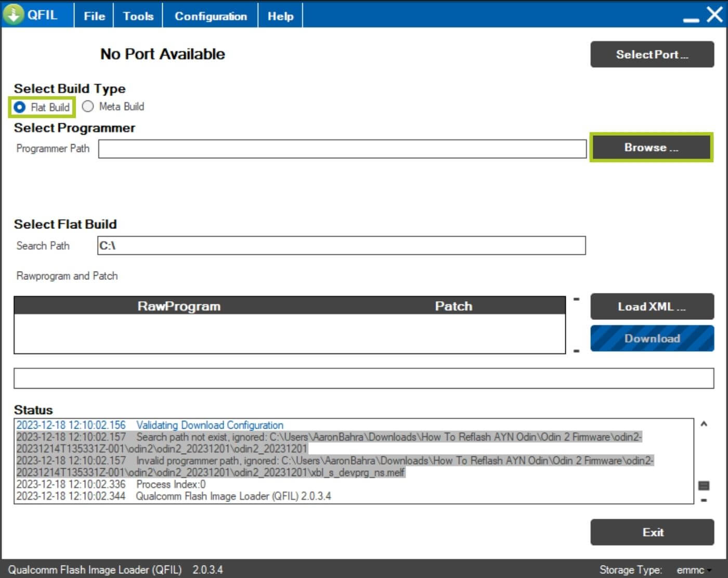Click the blue Download button
The height and width of the screenshot is (578, 728).
click(x=652, y=338)
